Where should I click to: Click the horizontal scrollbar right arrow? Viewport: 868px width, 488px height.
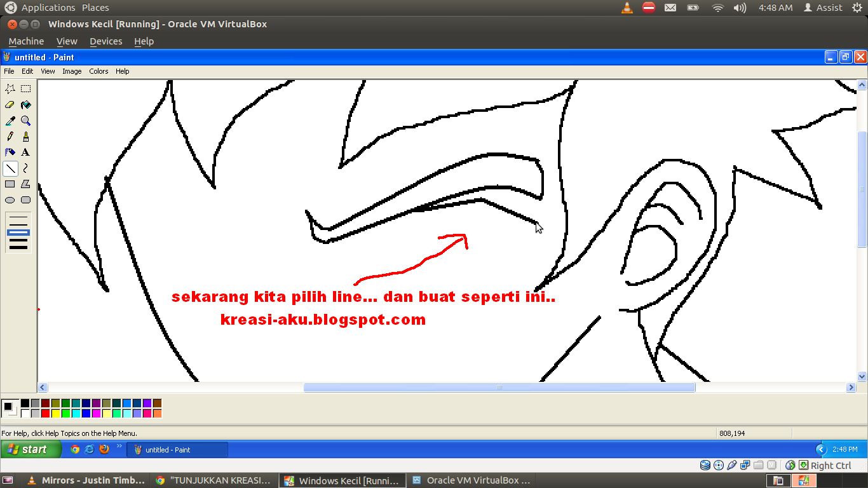tap(851, 388)
